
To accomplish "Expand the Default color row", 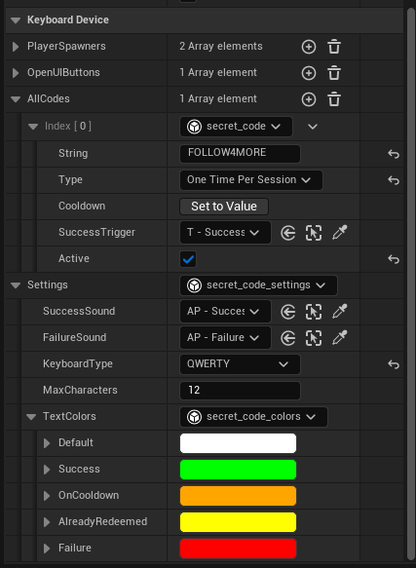I will pyautogui.click(x=47, y=443).
